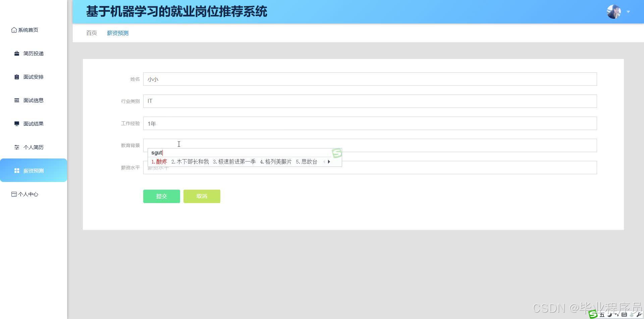Open the IME wrench settings icon
Viewport: 644px width, 319px height.
click(639, 314)
